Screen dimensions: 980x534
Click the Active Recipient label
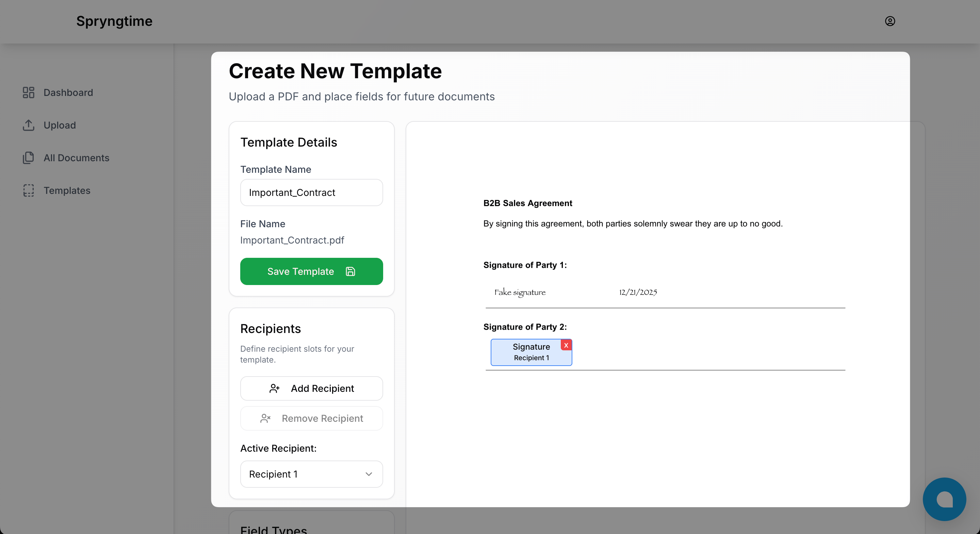tap(278, 448)
